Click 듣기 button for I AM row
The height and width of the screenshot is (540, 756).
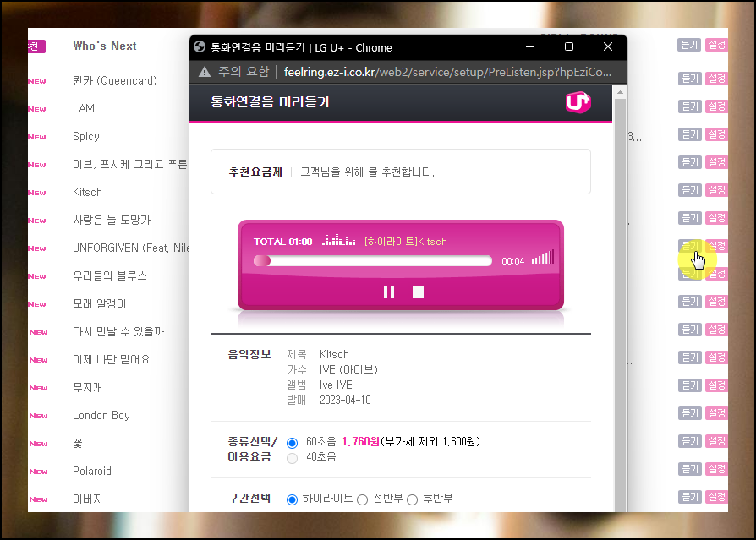pos(689,106)
